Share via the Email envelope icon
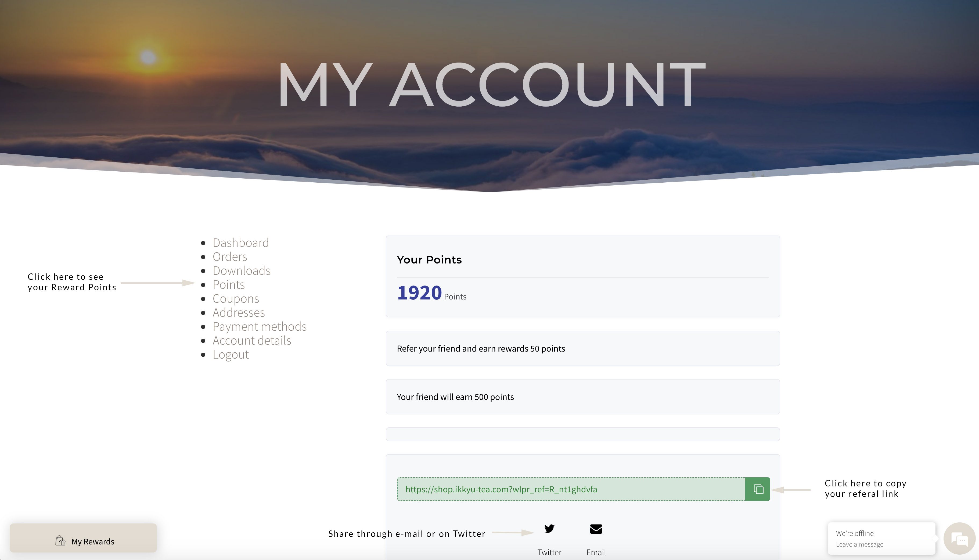Viewport: 979px width, 560px height. [596, 529]
